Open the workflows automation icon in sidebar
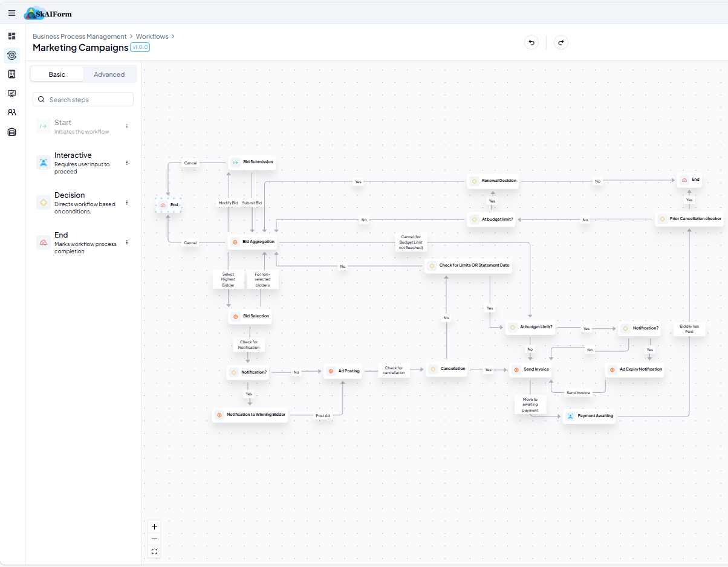Viewport: 728px width, 567px height. tap(11, 55)
